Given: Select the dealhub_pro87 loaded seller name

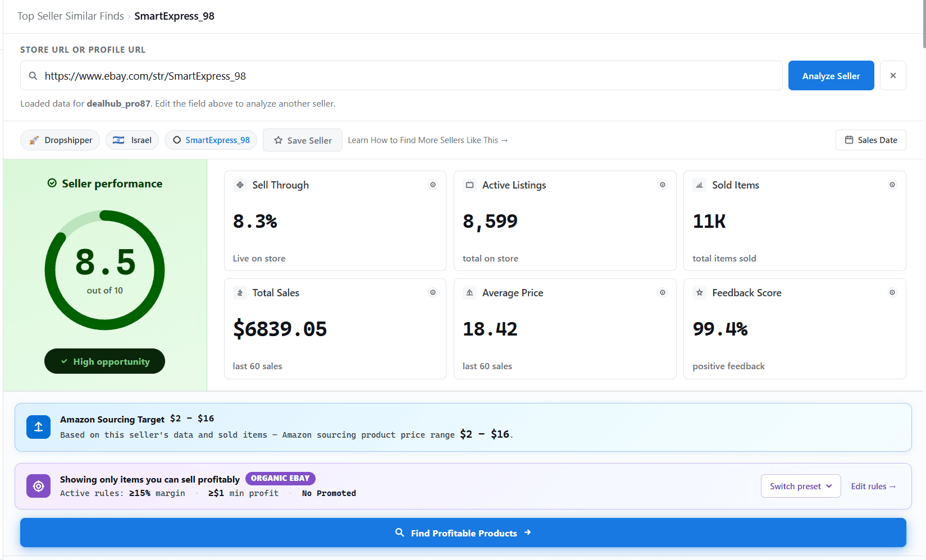Looking at the screenshot, I should (x=118, y=103).
